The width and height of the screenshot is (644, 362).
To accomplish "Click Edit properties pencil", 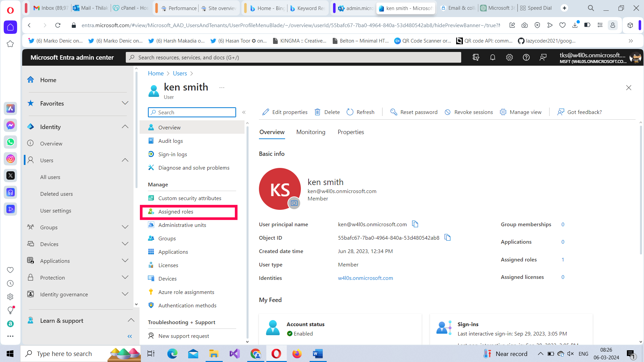I will click(285, 112).
